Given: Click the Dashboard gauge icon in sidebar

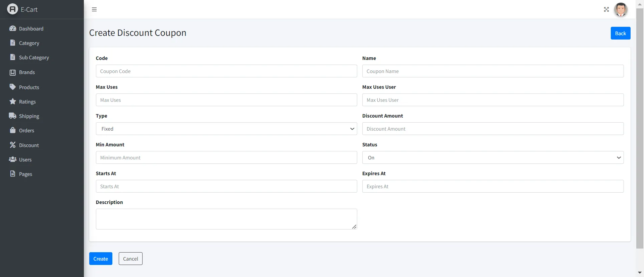Looking at the screenshot, I should (x=13, y=28).
